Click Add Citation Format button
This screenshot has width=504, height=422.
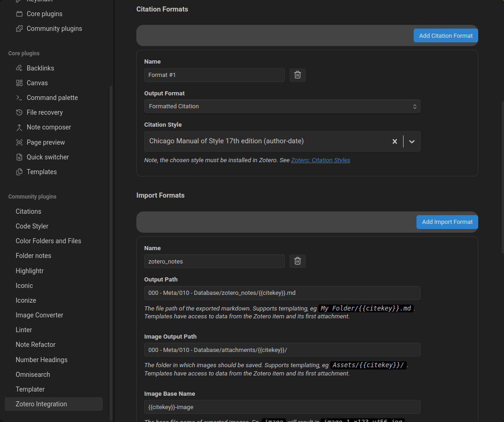tap(445, 35)
